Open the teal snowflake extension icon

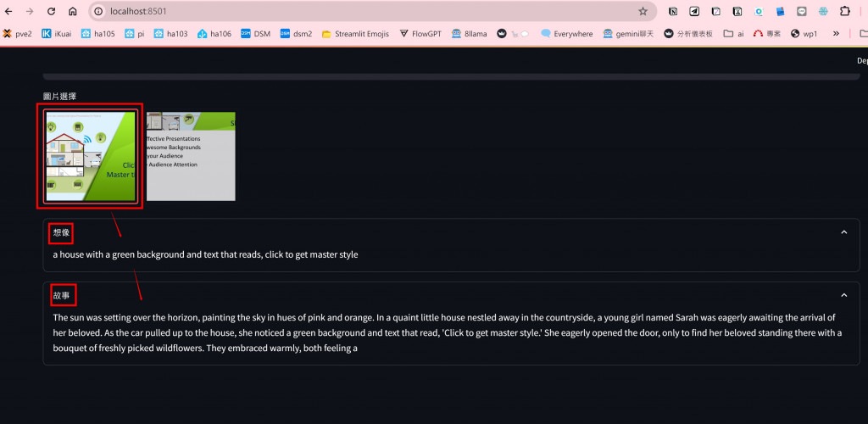tap(823, 11)
